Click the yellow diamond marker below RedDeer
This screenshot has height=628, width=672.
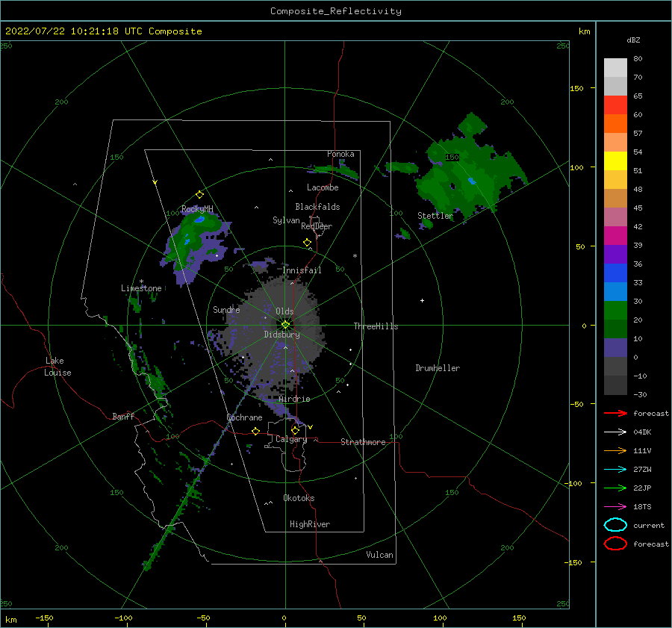(x=308, y=243)
